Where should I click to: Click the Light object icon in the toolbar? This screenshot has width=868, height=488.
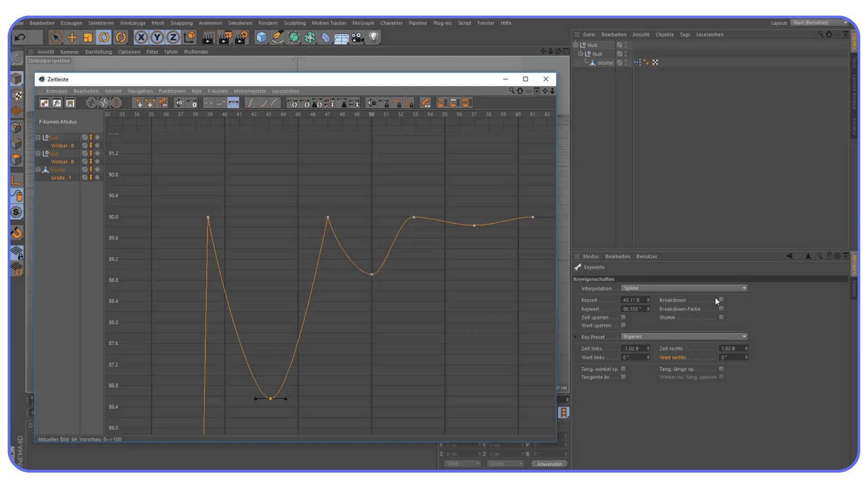[373, 37]
